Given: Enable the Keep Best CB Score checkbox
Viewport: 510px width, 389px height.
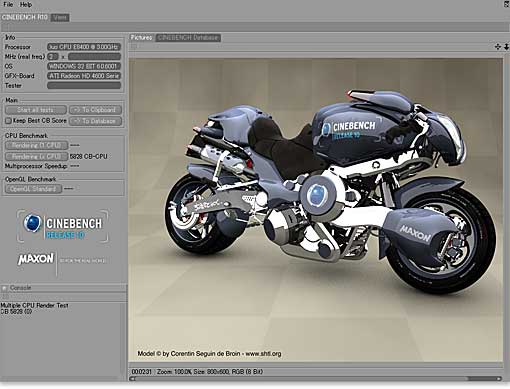Looking at the screenshot, I should (x=8, y=121).
